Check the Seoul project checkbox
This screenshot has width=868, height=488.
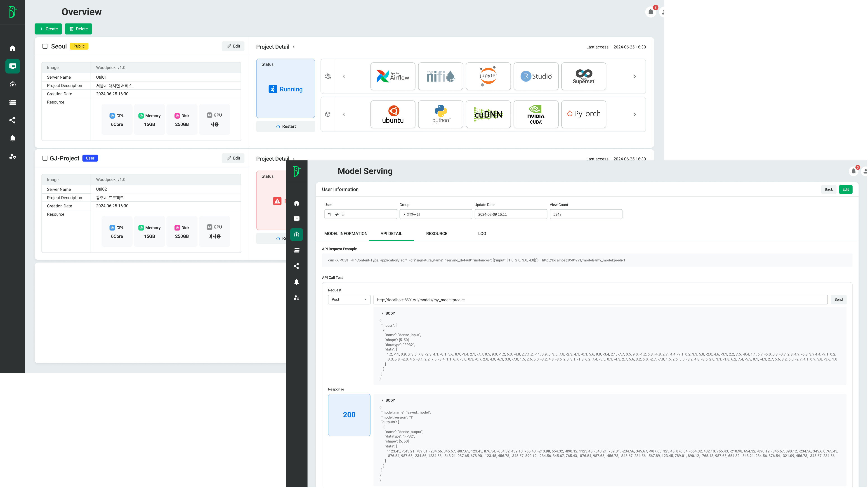tap(45, 46)
